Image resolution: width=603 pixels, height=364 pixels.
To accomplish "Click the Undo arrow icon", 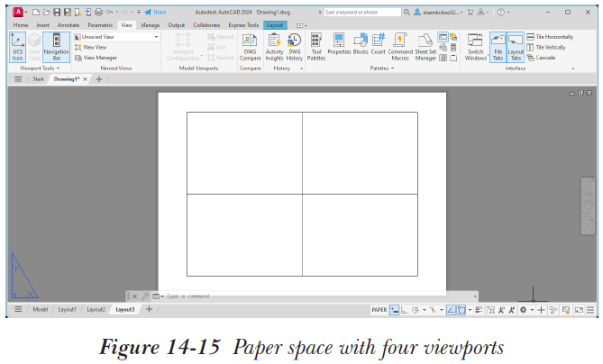I will tap(109, 13).
